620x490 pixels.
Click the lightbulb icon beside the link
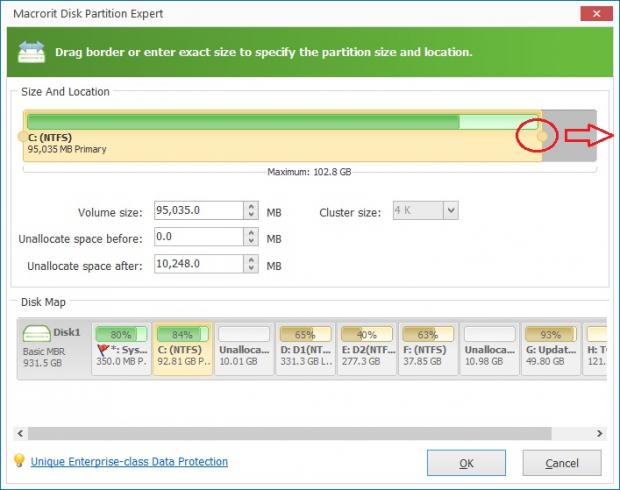pyautogui.click(x=18, y=461)
